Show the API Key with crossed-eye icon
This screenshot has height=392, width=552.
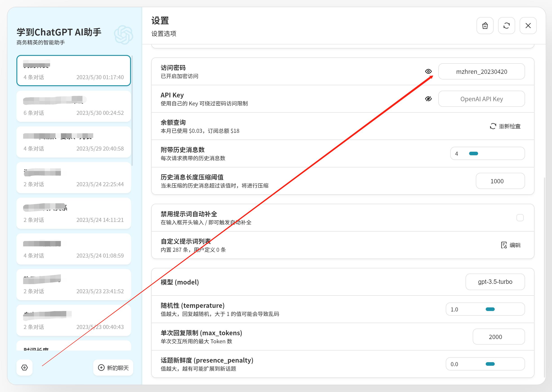428,99
